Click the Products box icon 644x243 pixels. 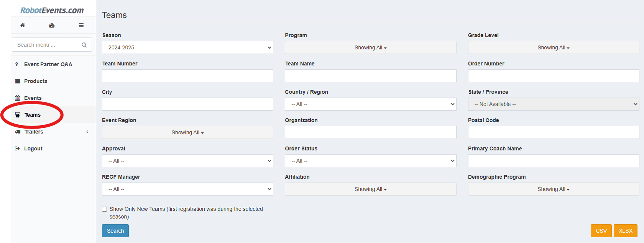point(18,81)
